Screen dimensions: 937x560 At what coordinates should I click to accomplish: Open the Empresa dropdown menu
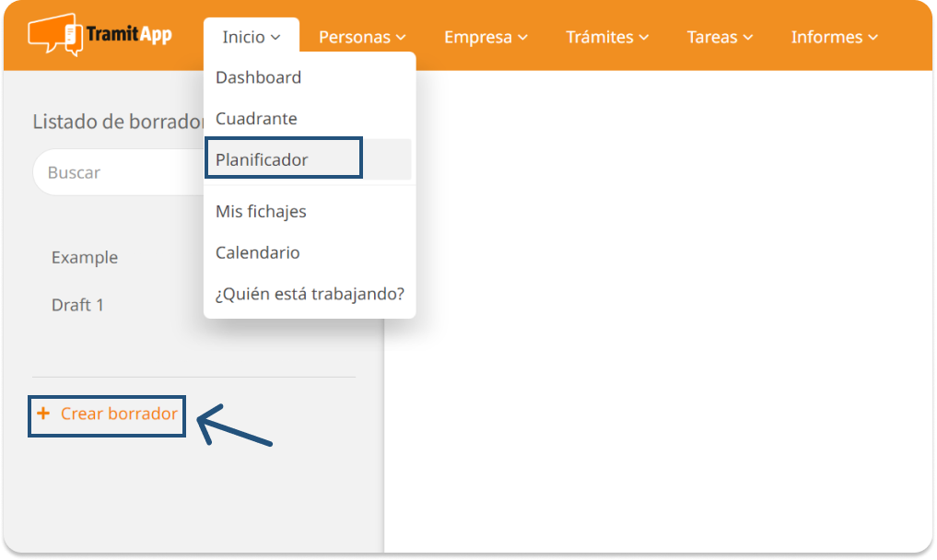[486, 38]
